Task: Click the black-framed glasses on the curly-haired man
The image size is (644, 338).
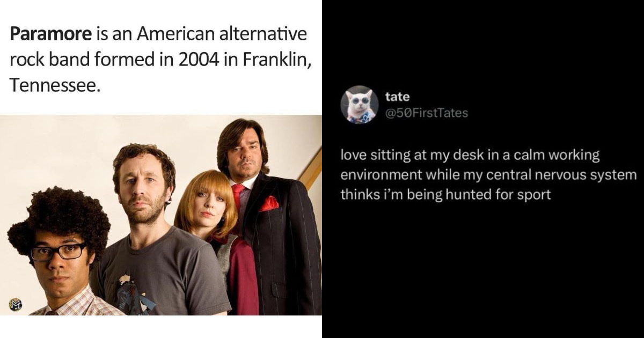Action: click(x=58, y=251)
